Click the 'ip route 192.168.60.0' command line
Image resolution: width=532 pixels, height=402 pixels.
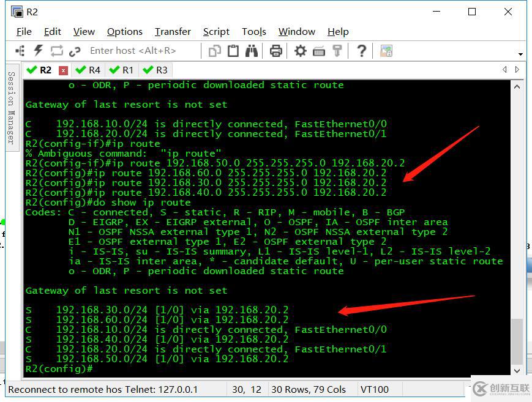206,173
